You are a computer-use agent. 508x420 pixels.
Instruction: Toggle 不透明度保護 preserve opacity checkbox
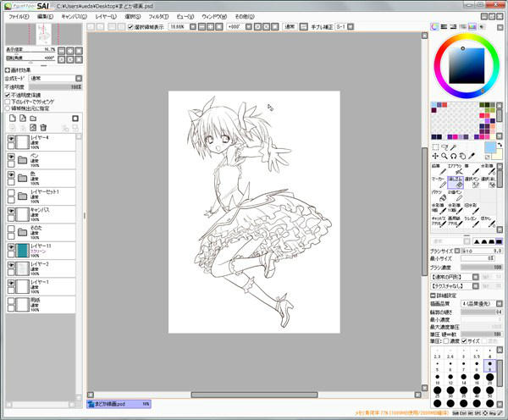8,95
